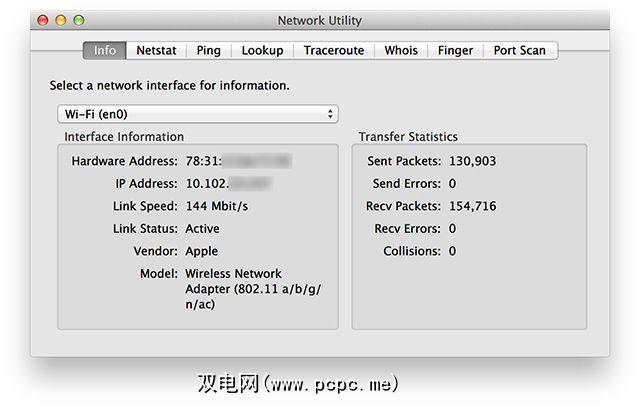This screenshot has width=640, height=407.
Task: Click the IP Address value
Action: point(229,184)
